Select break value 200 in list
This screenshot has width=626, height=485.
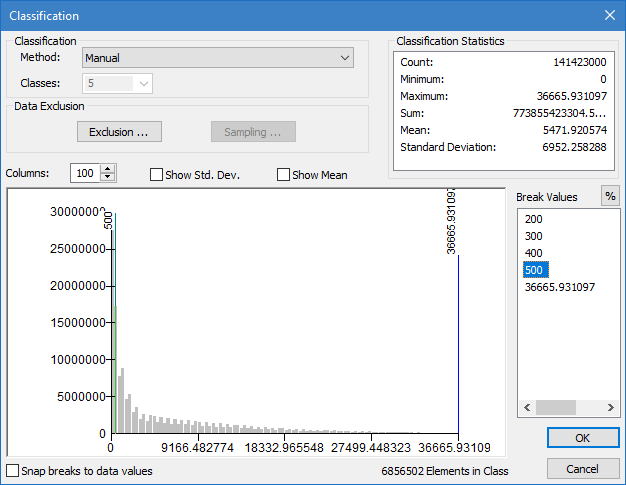tap(533, 219)
